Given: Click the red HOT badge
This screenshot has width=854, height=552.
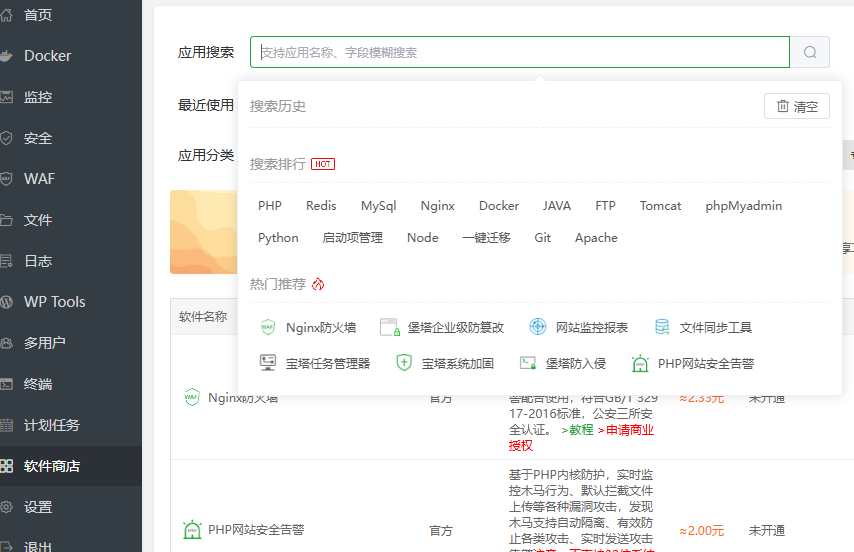Looking at the screenshot, I should point(323,164).
